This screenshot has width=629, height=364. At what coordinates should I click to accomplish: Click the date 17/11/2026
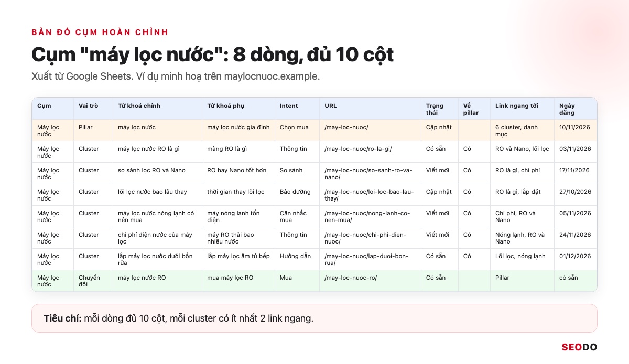point(574,170)
